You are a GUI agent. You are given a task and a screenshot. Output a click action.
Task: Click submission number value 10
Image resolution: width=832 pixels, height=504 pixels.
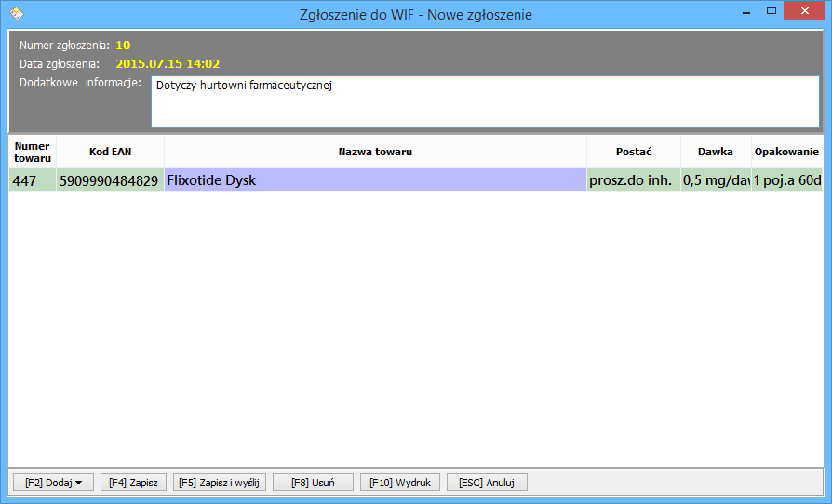pyautogui.click(x=123, y=45)
